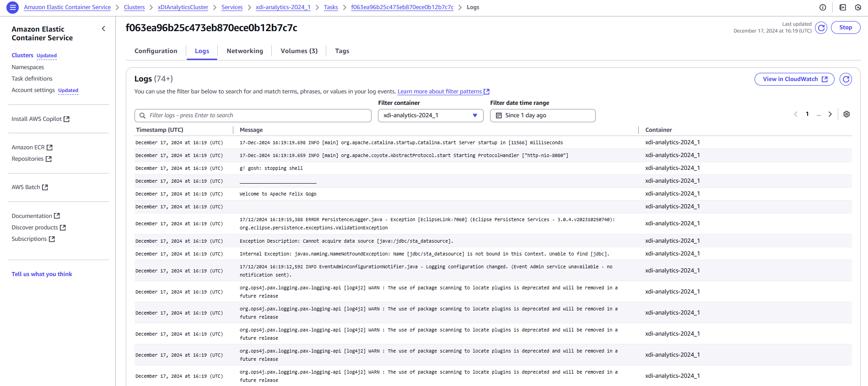Screen dimensions: 868x386
Task: Click the 'Updated' badge next to Account settings
Action: (68, 91)
